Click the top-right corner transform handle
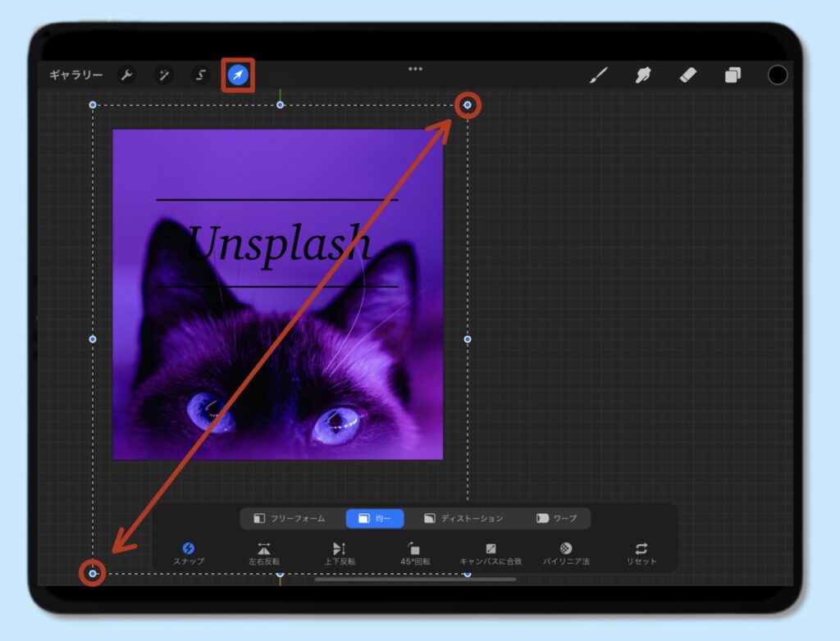This screenshot has width=840, height=641. pyautogui.click(x=468, y=105)
